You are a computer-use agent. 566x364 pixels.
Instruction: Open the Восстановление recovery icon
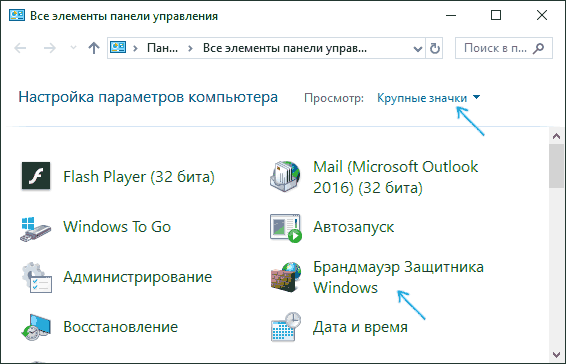click(x=35, y=327)
